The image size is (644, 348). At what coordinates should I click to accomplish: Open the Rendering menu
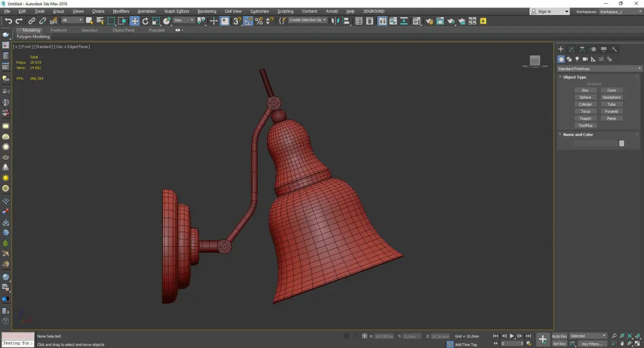pyautogui.click(x=207, y=11)
